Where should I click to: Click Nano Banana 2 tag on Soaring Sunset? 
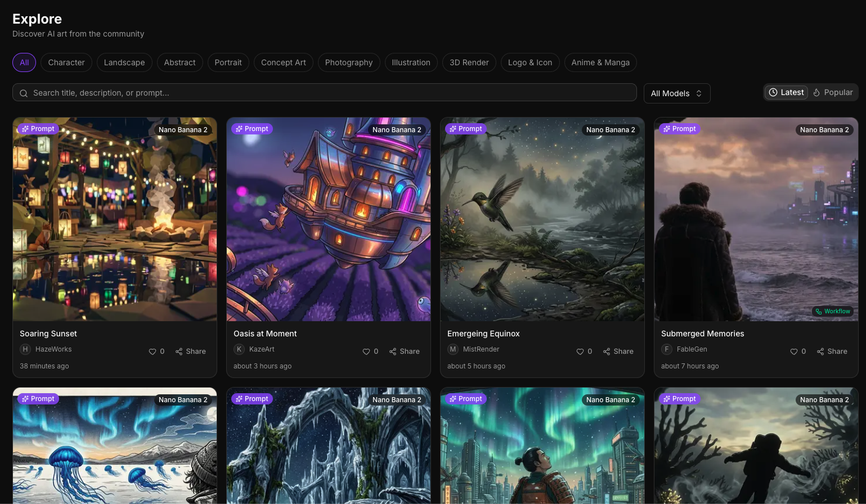click(x=183, y=130)
